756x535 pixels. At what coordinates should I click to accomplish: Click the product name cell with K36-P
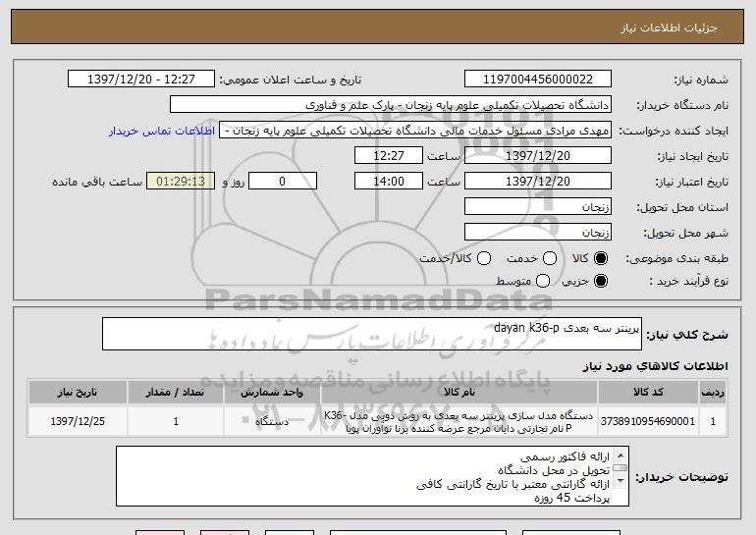point(459,422)
